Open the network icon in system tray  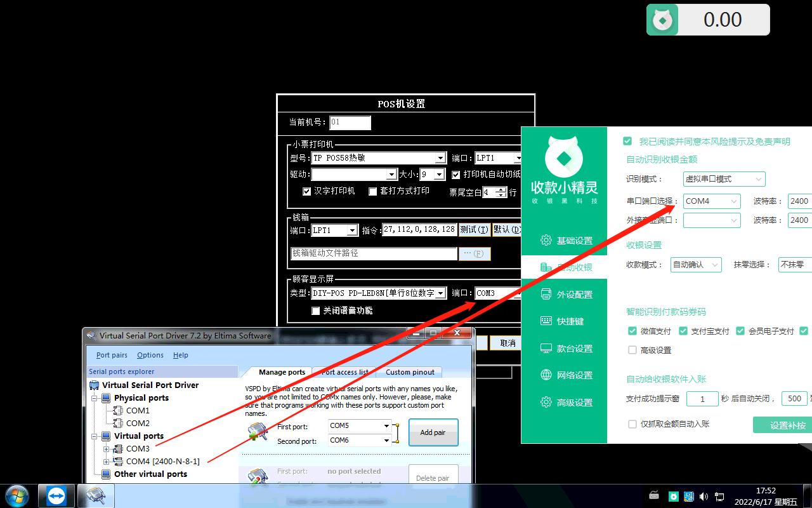point(720,496)
